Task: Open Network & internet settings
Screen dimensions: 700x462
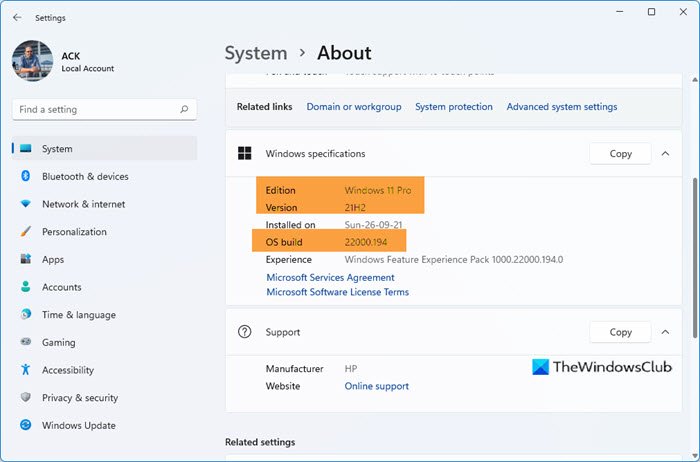Action: click(83, 204)
